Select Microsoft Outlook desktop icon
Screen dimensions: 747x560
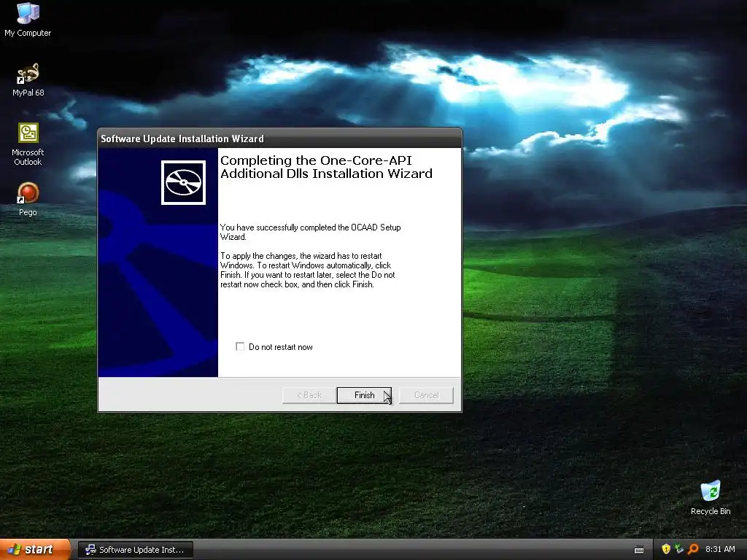click(x=28, y=144)
